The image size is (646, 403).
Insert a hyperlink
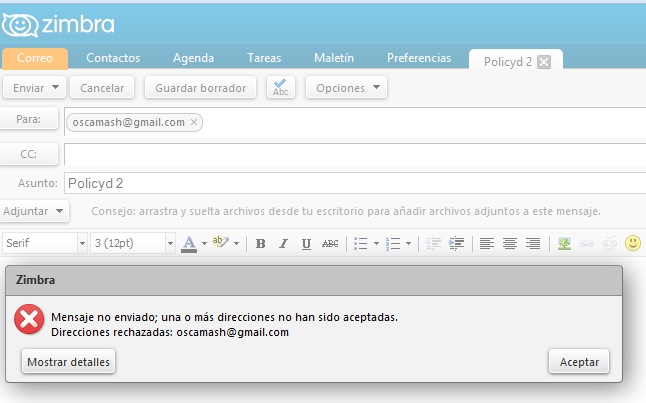click(587, 244)
